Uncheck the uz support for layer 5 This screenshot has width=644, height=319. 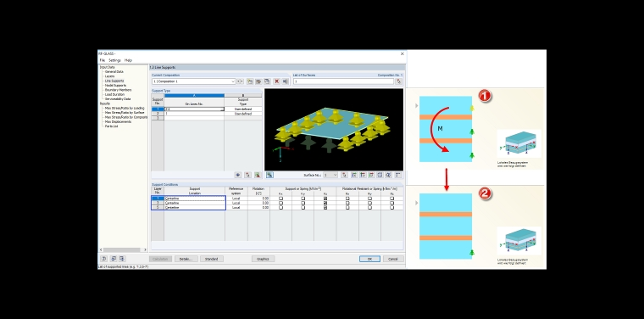coord(325,208)
